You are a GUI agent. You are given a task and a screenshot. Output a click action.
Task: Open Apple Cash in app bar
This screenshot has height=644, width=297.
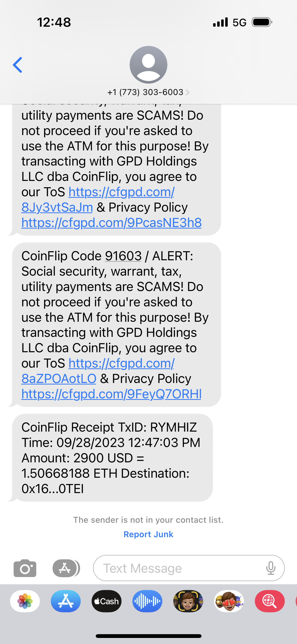pyautogui.click(x=107, y=601)
